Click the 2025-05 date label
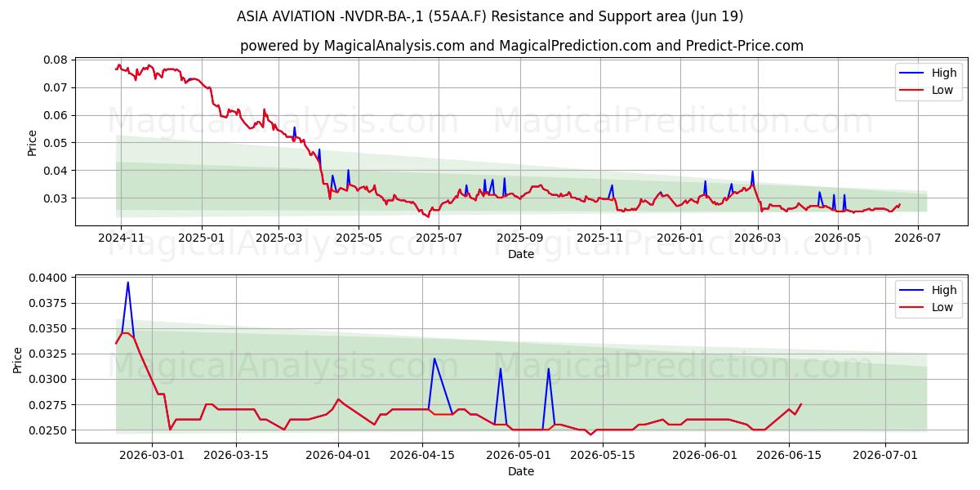 (359, 238)
